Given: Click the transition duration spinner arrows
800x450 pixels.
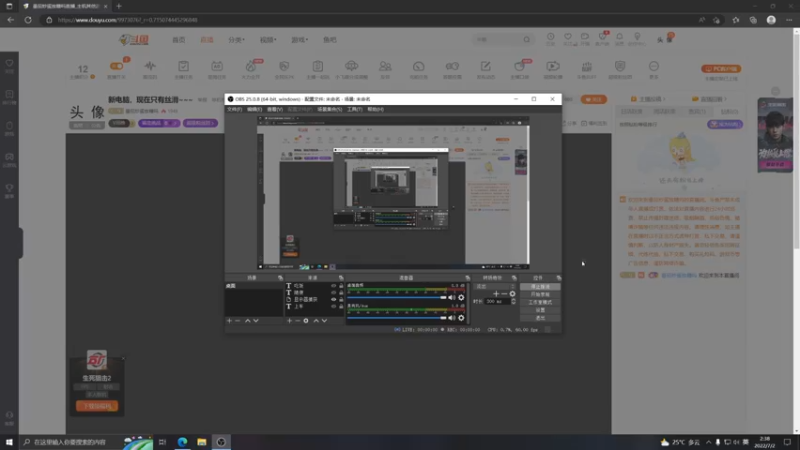Looking at the screenshot, I should point(513,302).
